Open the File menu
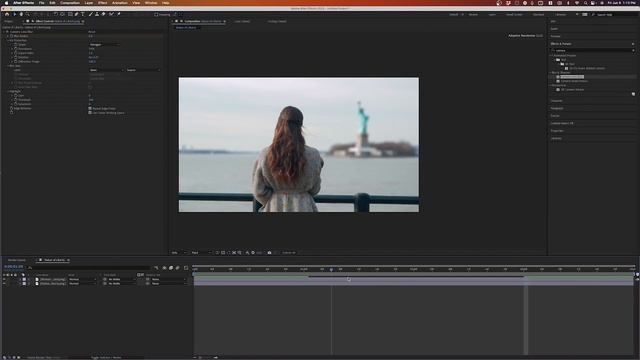Screen dimensions: 640x360 pos(42,3)
